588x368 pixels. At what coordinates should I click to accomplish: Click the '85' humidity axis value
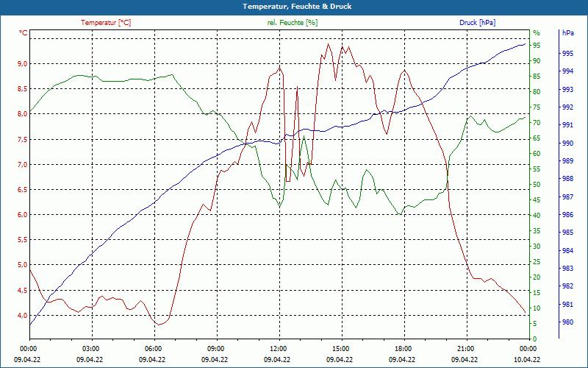(x=537, y=77)
